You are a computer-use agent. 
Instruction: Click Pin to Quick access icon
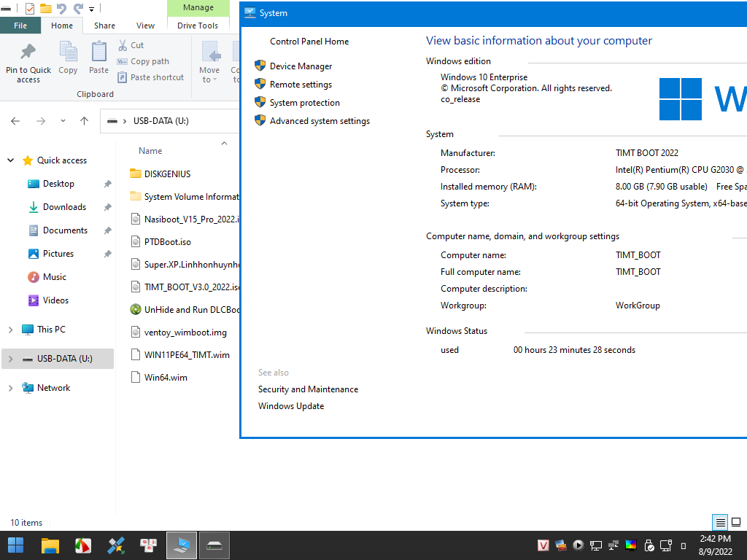pos(28,52)
